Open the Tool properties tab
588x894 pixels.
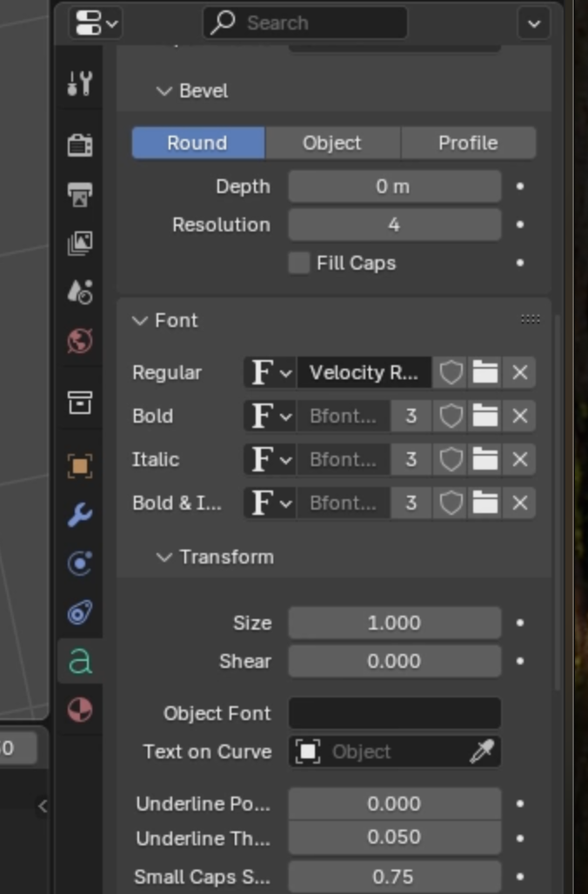[80, 83]
